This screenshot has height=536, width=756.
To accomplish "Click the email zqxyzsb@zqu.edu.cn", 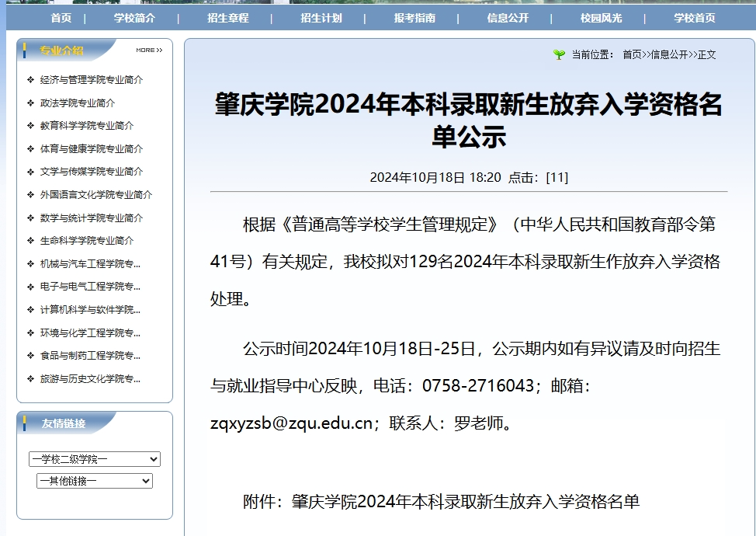I will tap(291, 423).
